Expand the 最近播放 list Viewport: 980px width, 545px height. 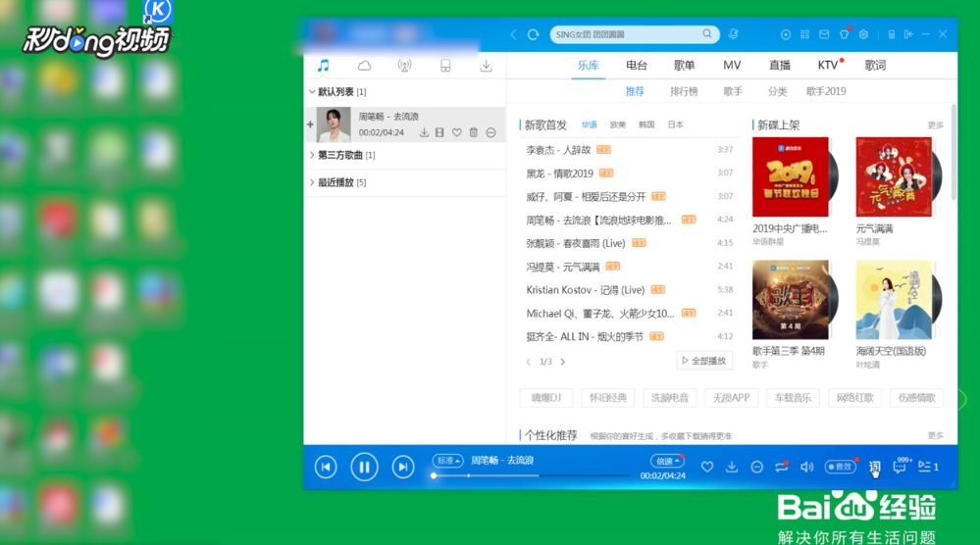tap(312, 182)
